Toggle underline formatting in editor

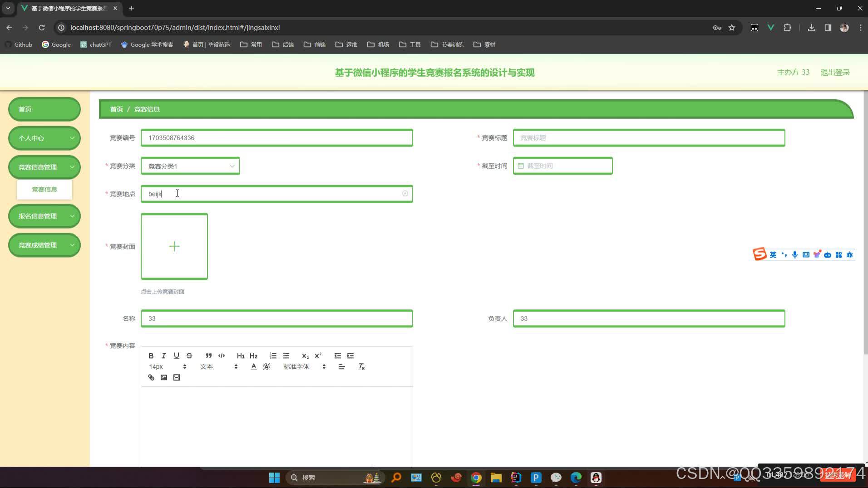(x=177, y=356)
